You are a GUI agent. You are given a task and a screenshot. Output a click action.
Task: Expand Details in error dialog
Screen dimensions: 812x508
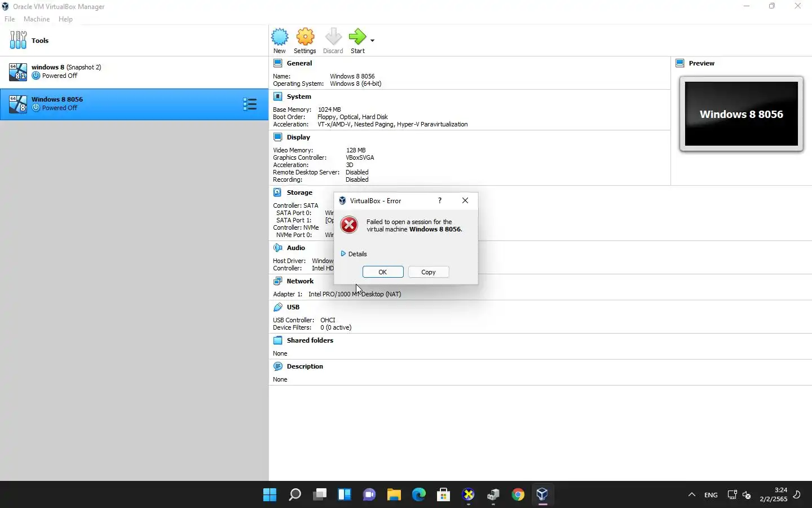[354, 254]
